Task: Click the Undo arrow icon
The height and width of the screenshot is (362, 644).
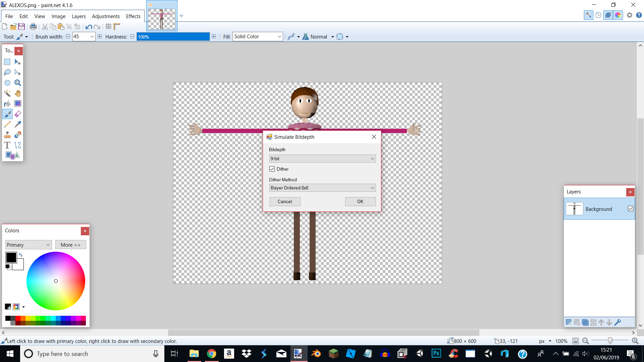Action: click(89, 27)
